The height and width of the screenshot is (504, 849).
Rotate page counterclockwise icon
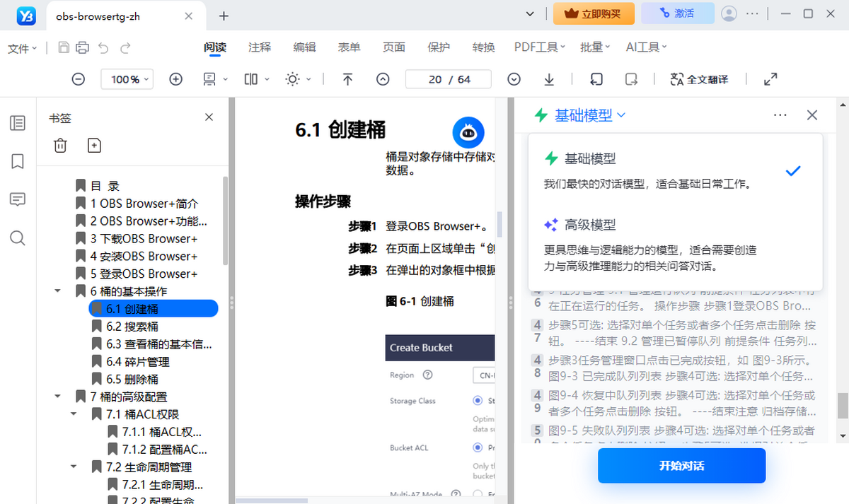pyautogui.click(x=596, y=79)
